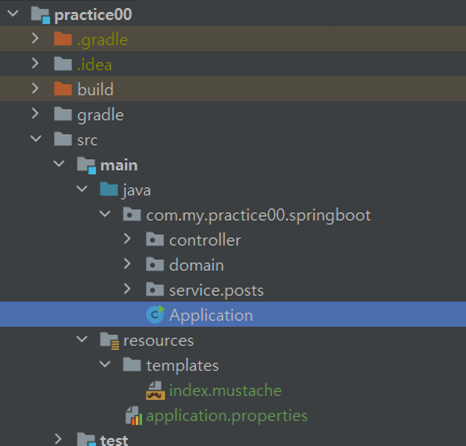Screen dimensions: 466x446
Task: Select the .idea label
Action: pos(95,65)
